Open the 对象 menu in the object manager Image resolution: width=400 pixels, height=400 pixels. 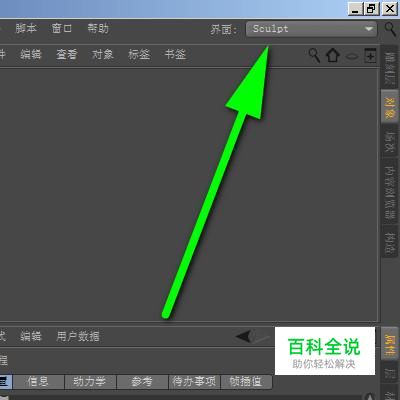tap(103, 54)
